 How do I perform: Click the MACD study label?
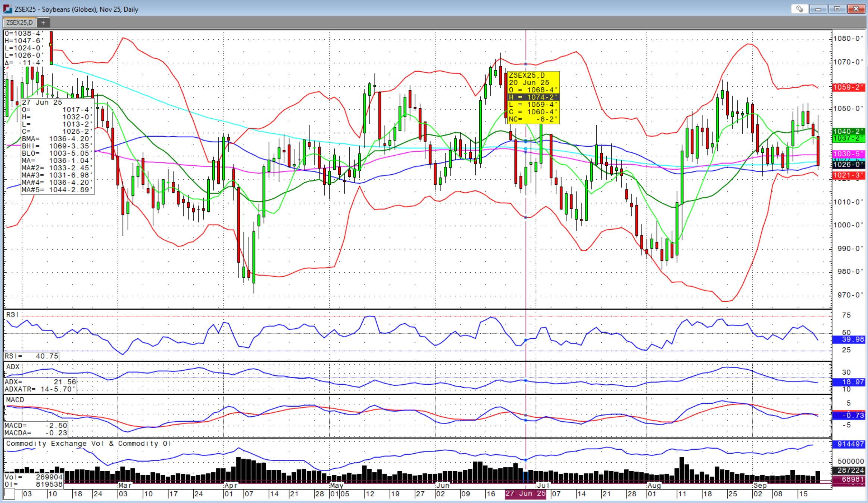(15, 400)
